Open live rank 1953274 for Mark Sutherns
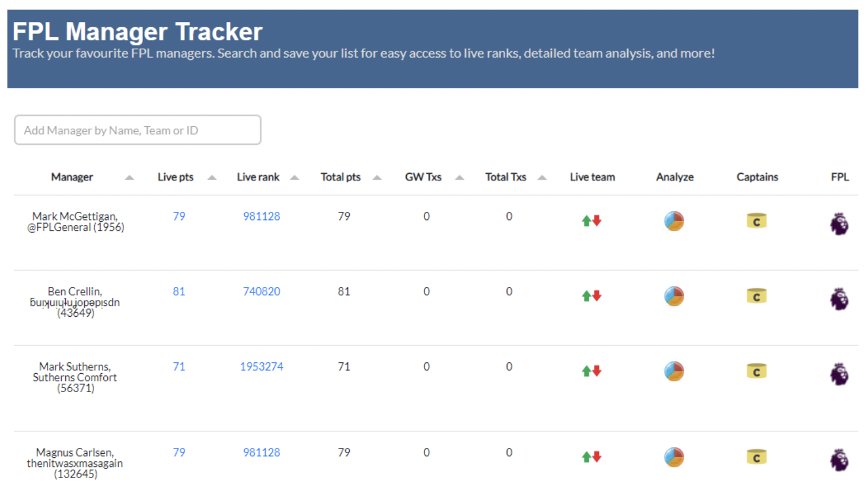Viewport: 868px width, 503px height. (261, 367)
